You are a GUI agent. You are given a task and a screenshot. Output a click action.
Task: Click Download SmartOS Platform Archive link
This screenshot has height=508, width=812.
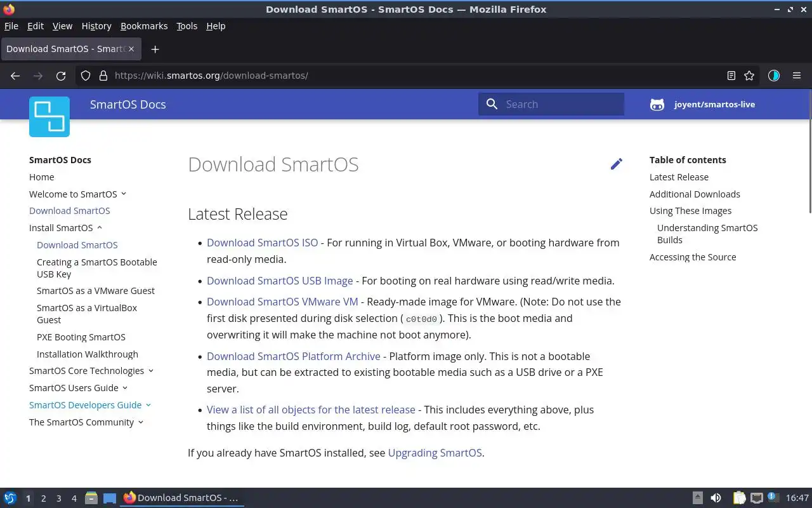294,356
